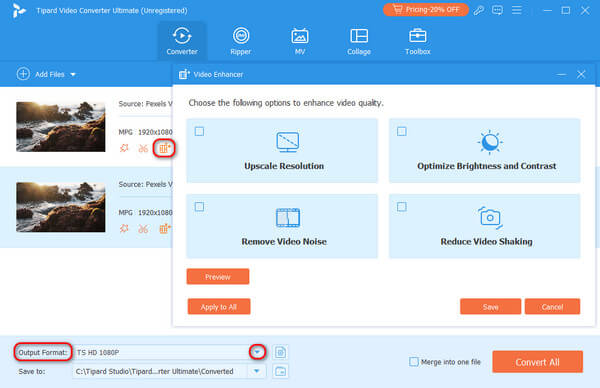
Task: Click the Preview button
Action: click(x=218, y=277)
